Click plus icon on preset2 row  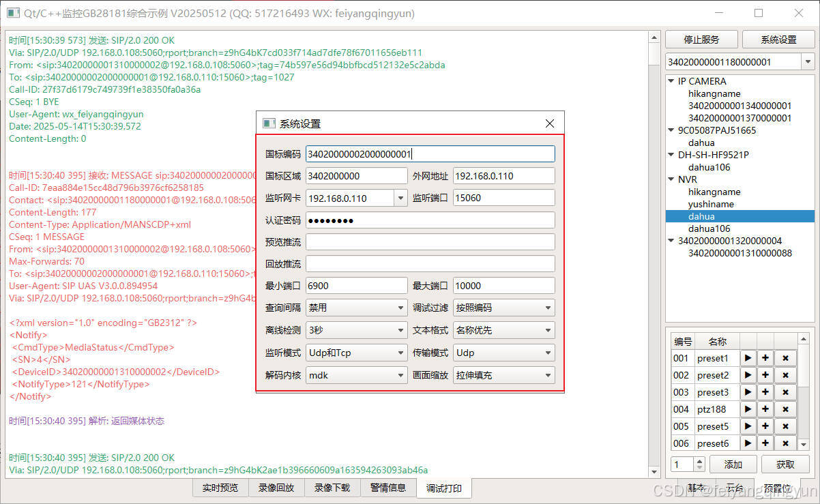[765, 375]
